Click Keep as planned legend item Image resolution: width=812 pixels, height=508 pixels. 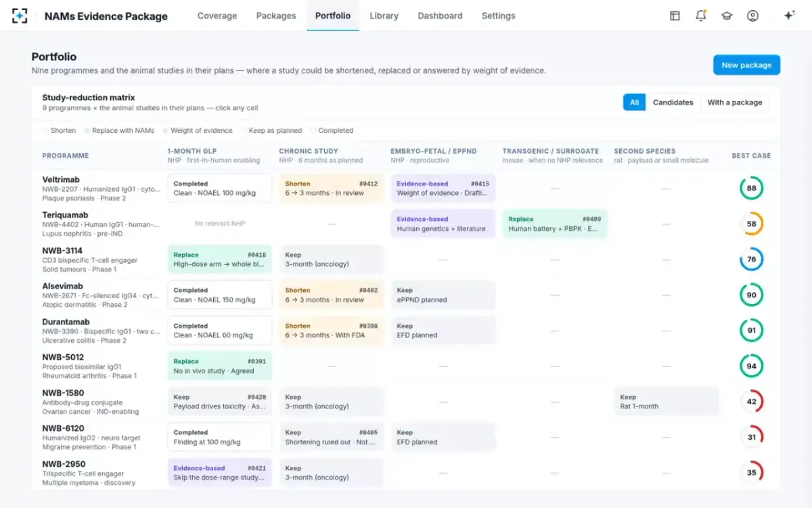point(271,131)
